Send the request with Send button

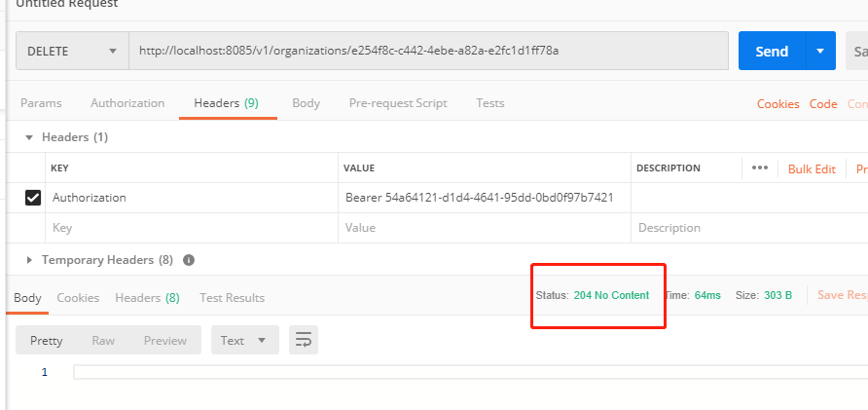(x=773, y=51)
